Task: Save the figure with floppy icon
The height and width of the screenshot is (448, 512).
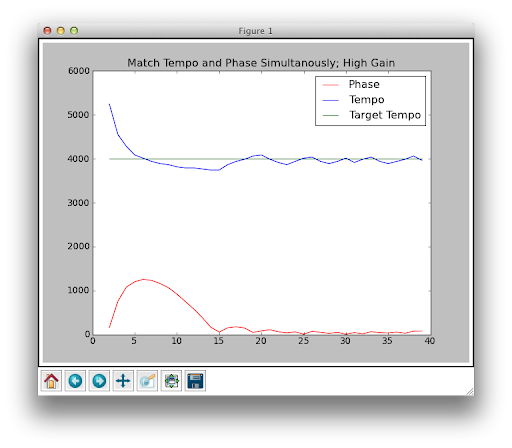Action: [195, 381]
